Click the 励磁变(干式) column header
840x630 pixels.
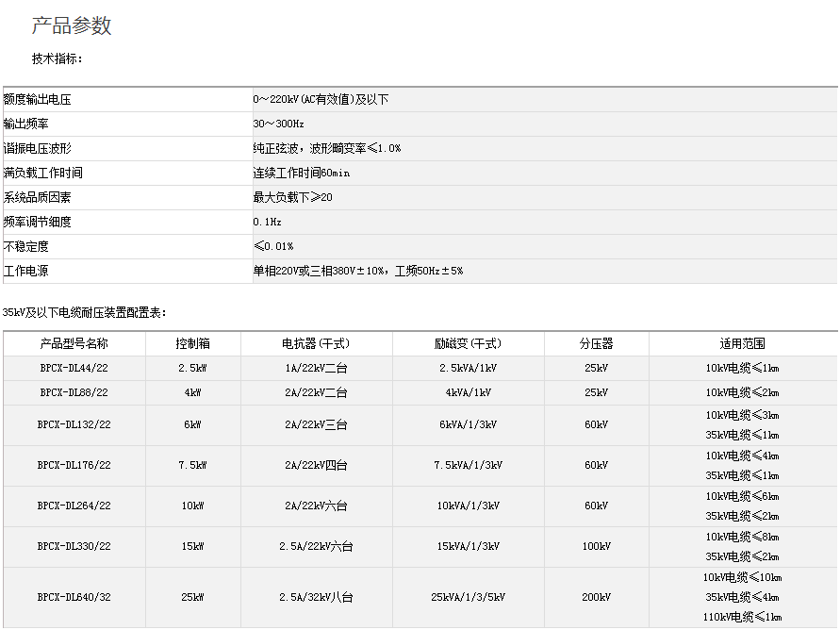coord(468,344)
